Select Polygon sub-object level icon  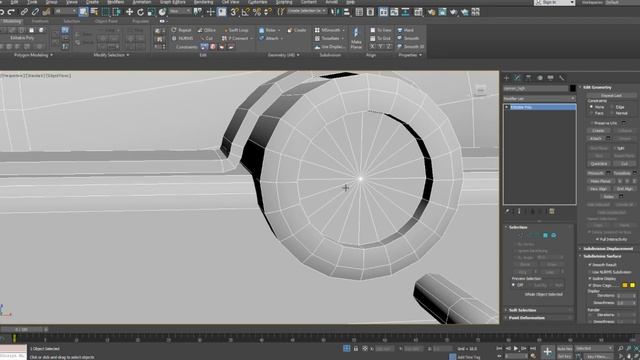point(545,235)
